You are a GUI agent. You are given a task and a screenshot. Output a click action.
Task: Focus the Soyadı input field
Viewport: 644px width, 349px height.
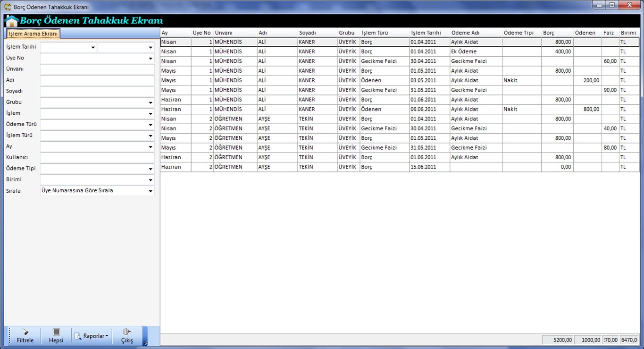click(x=97, y=91)
